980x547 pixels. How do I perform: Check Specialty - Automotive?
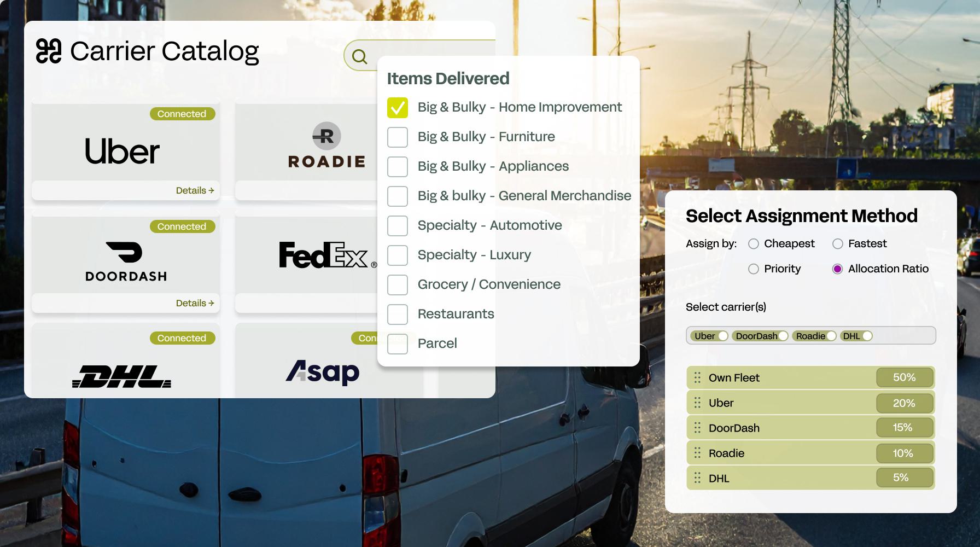[398, 226]
